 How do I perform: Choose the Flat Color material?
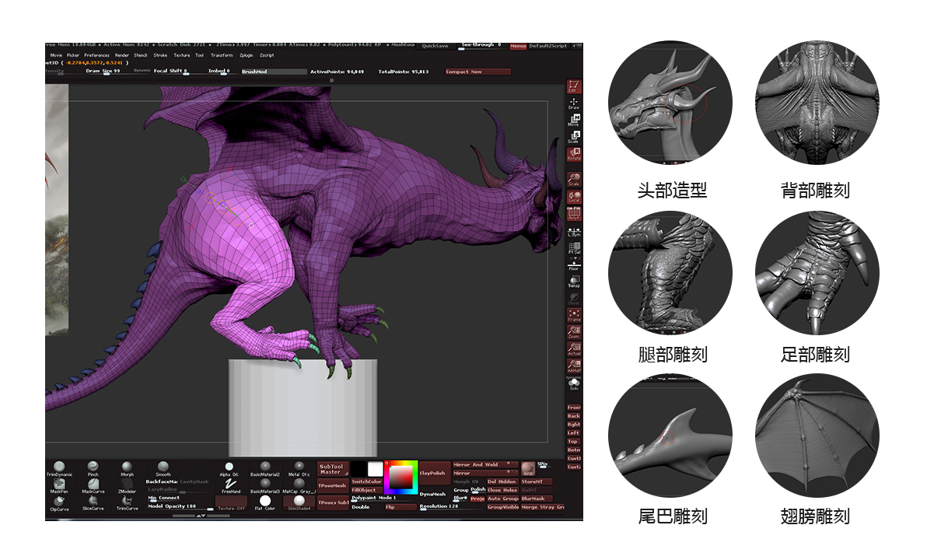265,503
